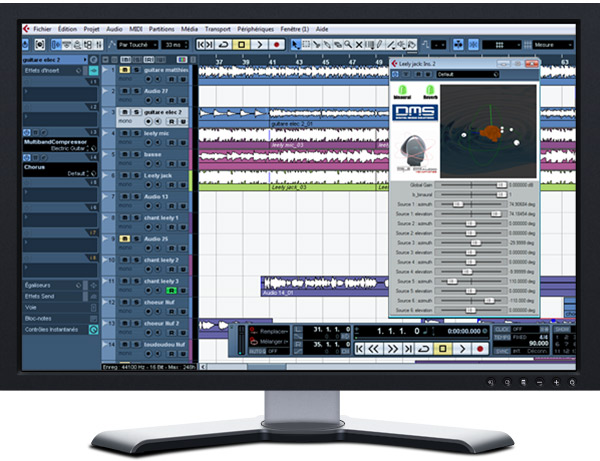Expand the Bloc-notes inspector section

[x=61, y=318]
